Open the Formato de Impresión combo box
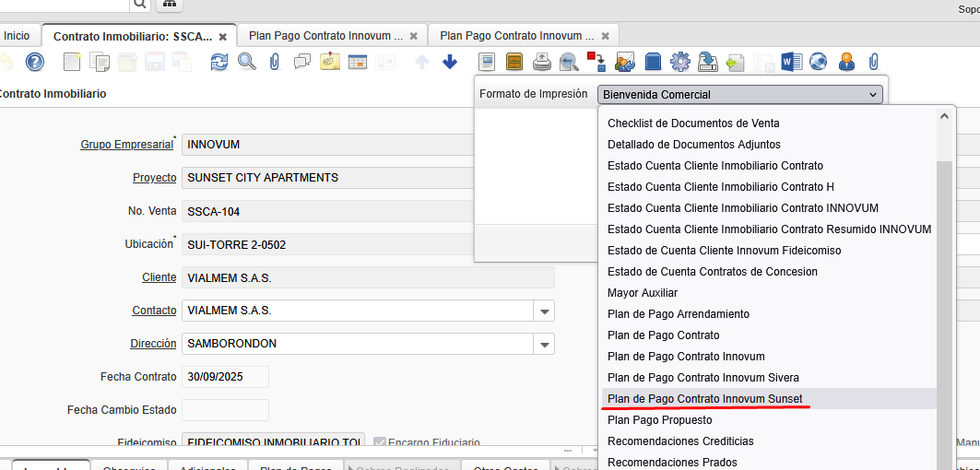Screen dimensions: 980x470 point(739,94)
